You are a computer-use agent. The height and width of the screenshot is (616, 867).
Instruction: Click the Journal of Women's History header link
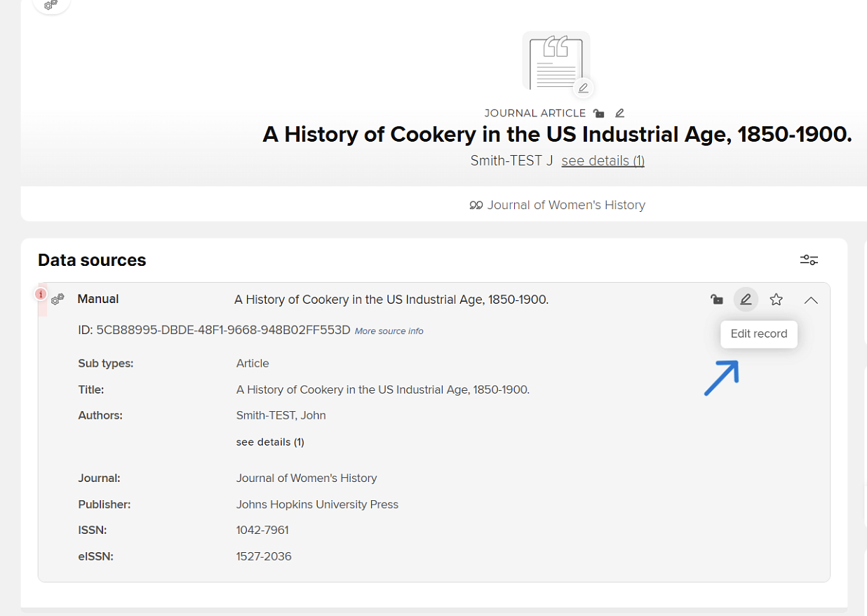(566, 205)
